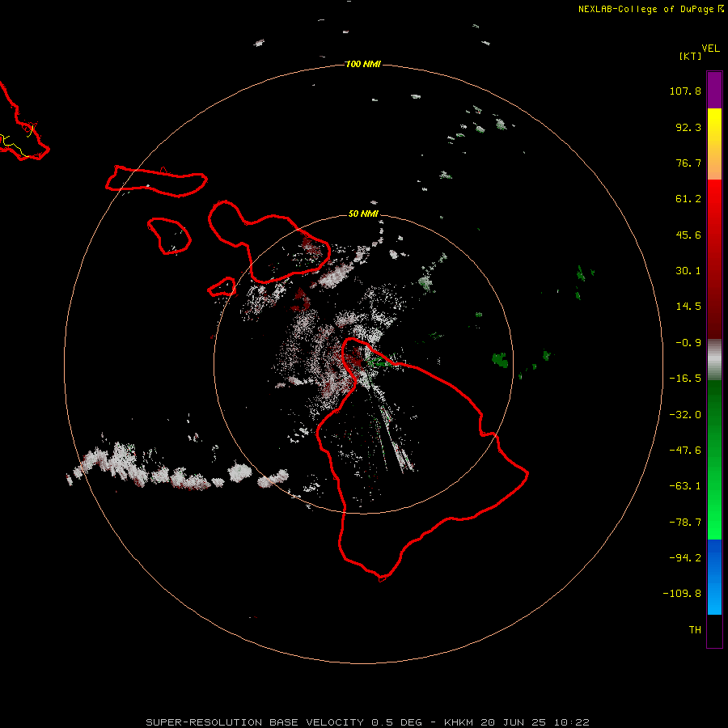This screenshot has height=728, width=728.
Task: Pick the purple segment of the color bar
Action: pos(714,90)
